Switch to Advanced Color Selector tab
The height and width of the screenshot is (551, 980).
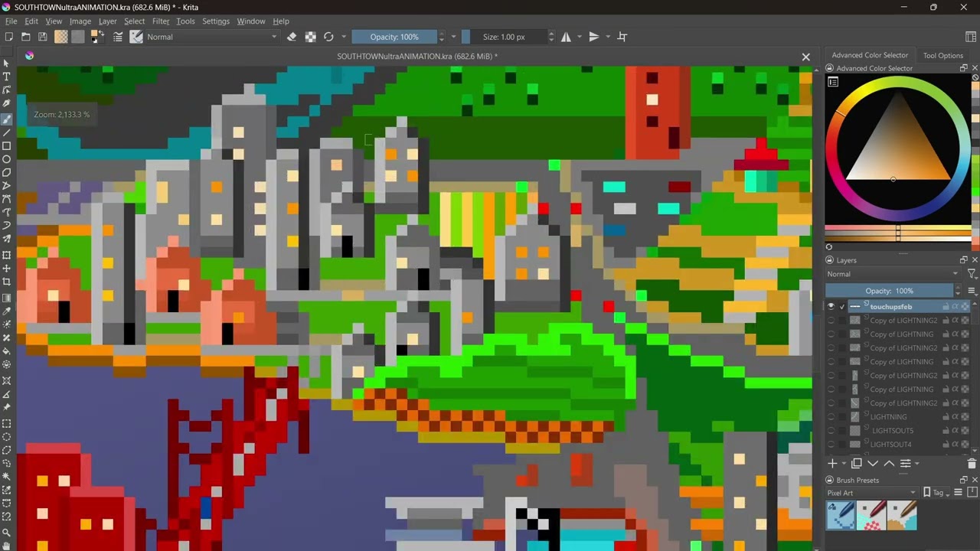[x=870, y=55]
